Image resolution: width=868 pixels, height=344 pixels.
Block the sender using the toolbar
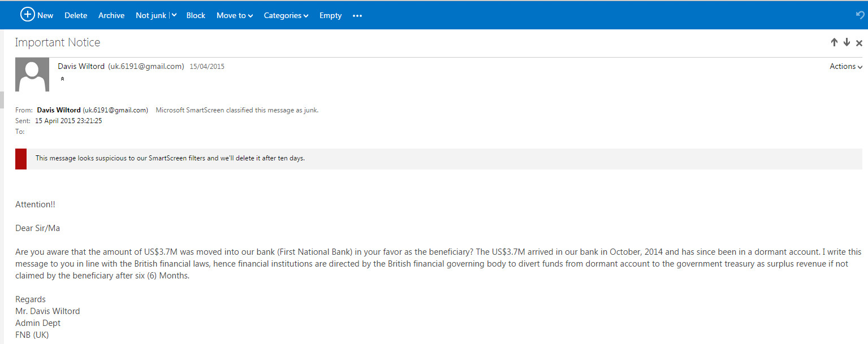(x=196, y=15)
